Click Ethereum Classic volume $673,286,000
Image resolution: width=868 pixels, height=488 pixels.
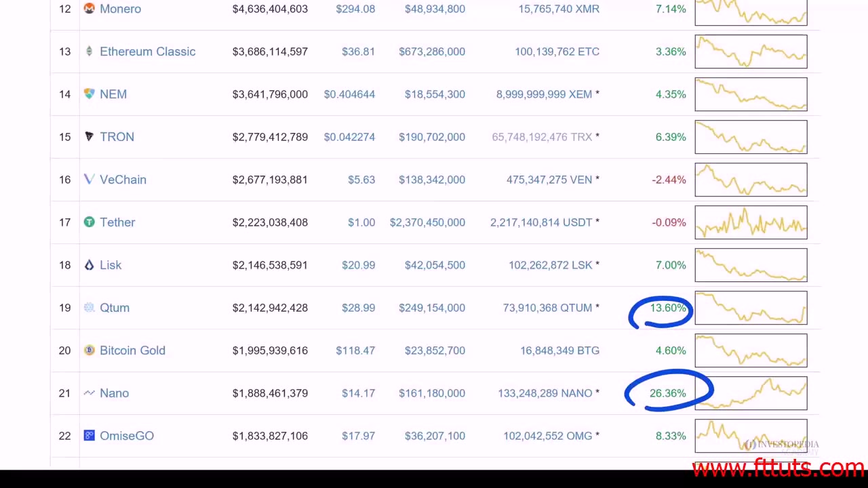(x=432, y=52)
